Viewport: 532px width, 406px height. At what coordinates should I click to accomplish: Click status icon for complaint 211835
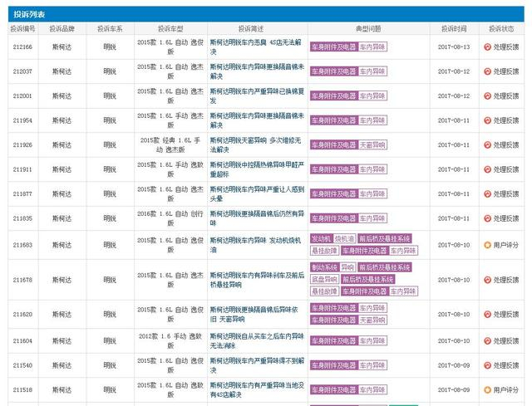pos(488,218)
